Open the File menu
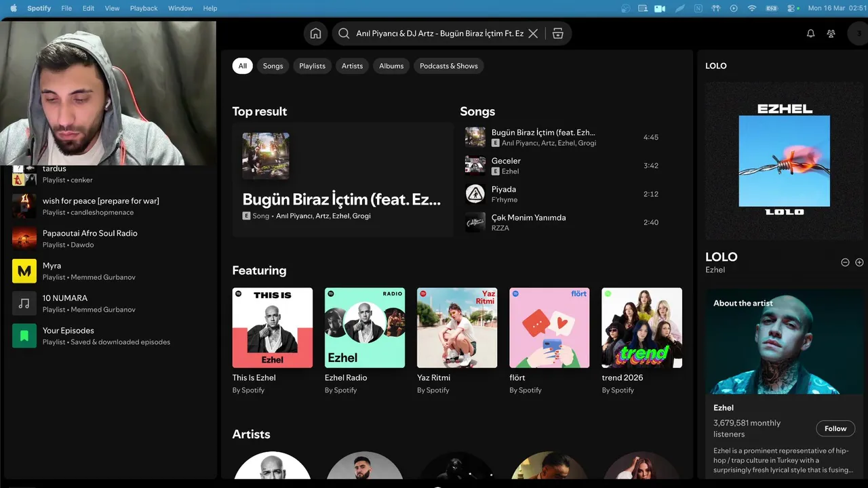This screenshot has height=488, width=868. (66, 8)
